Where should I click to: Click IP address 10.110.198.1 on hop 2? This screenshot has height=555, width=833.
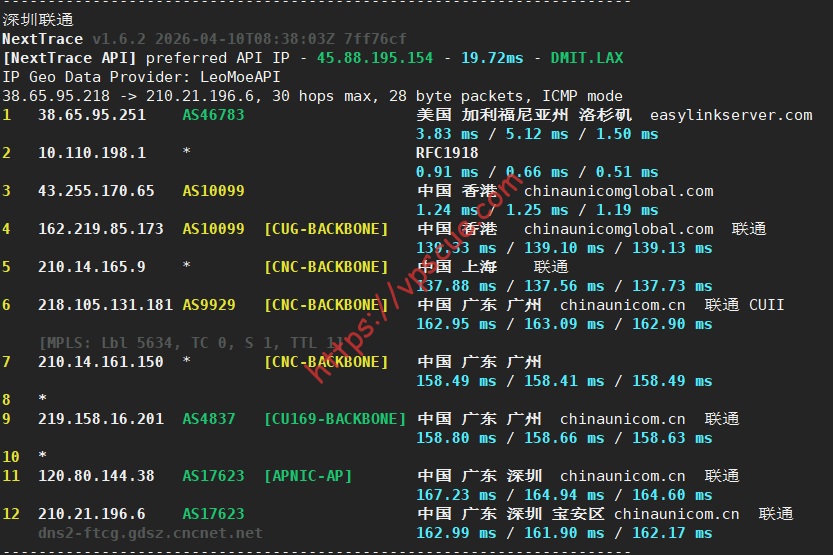tap(92, 153)
